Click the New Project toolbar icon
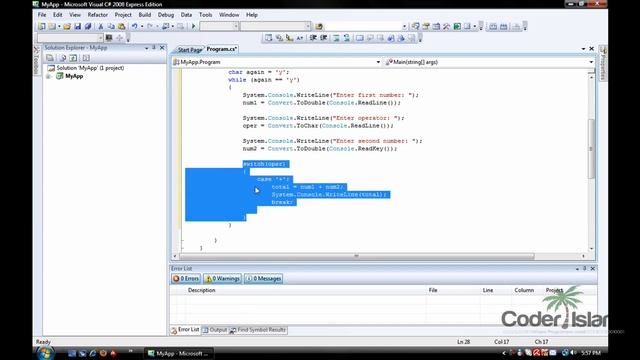The height and width of the screenshot is (360, 640). [x=42, y=27]
